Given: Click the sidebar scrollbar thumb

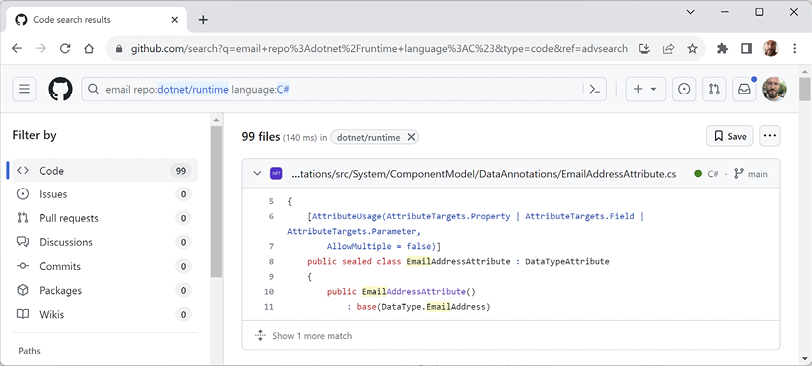Looking at the screenshot, I should click(216, 202).
